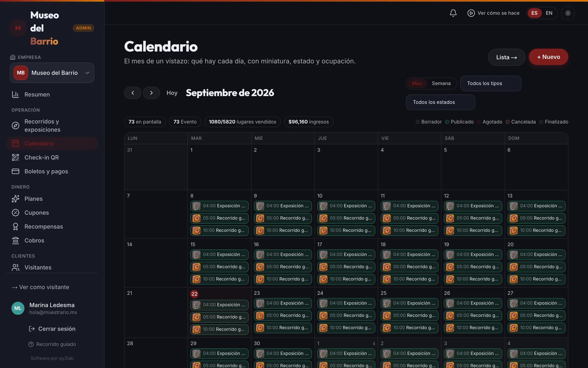Click the Cerrar sesión logout icon

tap(32, 329)
